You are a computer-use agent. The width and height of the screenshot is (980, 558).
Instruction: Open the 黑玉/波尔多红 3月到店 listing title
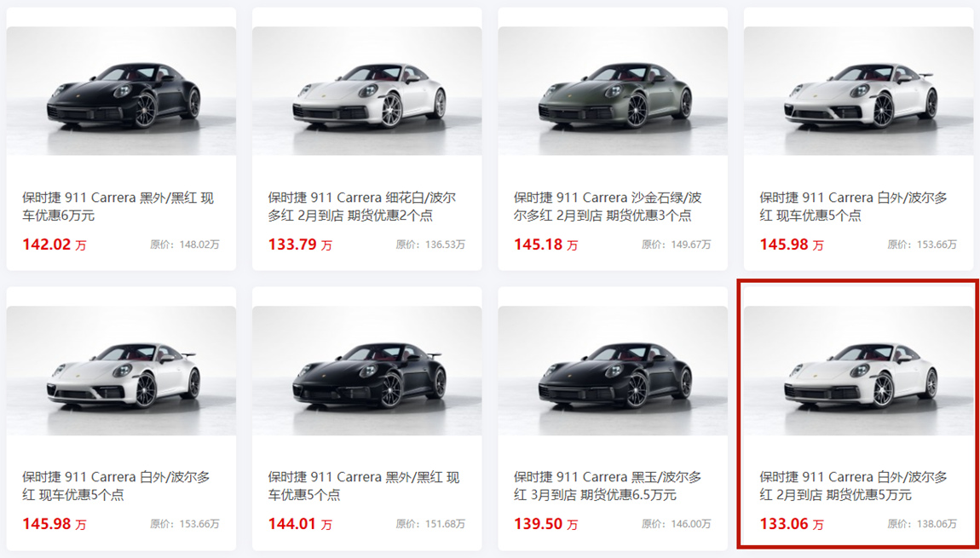[x=608, y=486]
